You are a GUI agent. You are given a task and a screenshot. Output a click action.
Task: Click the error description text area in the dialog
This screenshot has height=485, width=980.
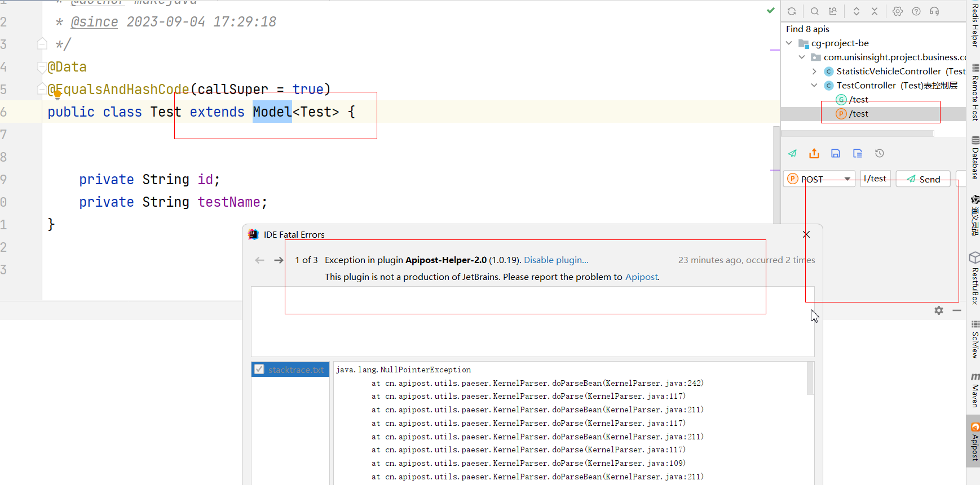pyautogui.click(x=532, y=322)
